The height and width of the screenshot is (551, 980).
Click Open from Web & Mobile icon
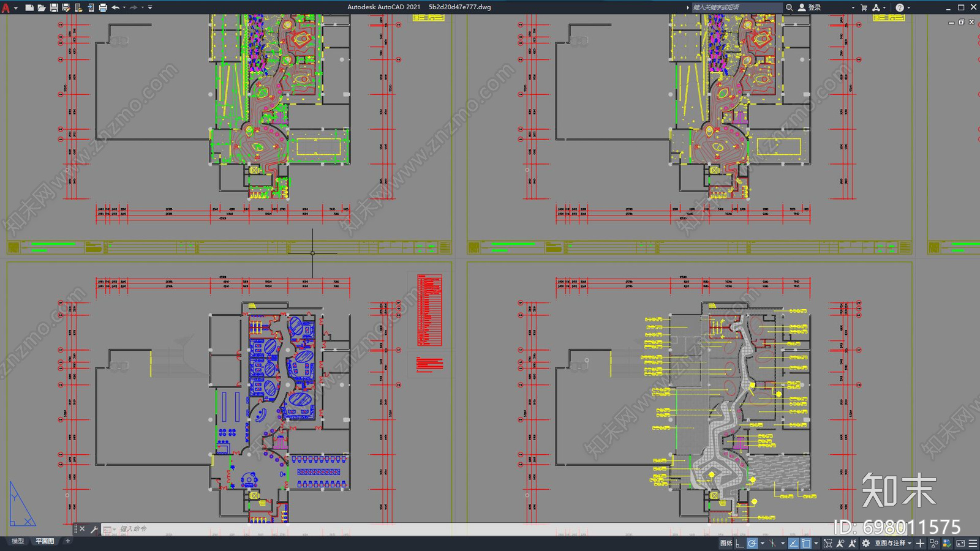click(78, 7)
